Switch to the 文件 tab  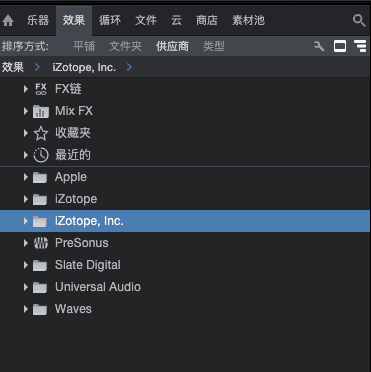[x=146, y=21]
